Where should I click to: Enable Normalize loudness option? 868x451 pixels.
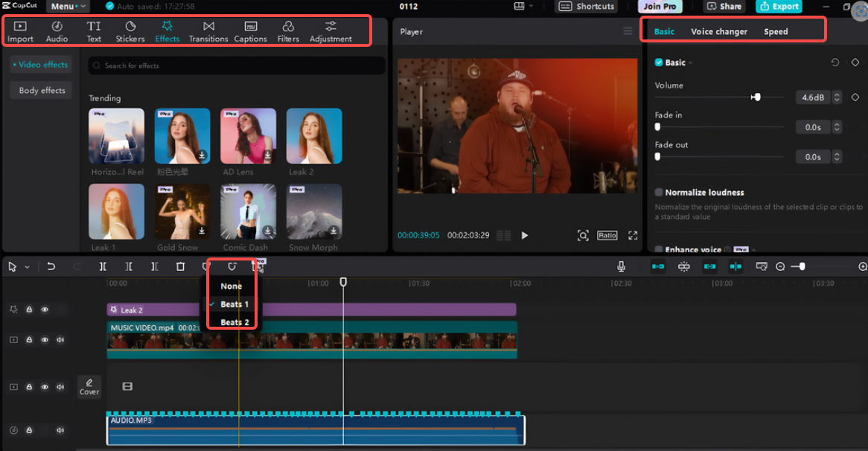[659, 192]
